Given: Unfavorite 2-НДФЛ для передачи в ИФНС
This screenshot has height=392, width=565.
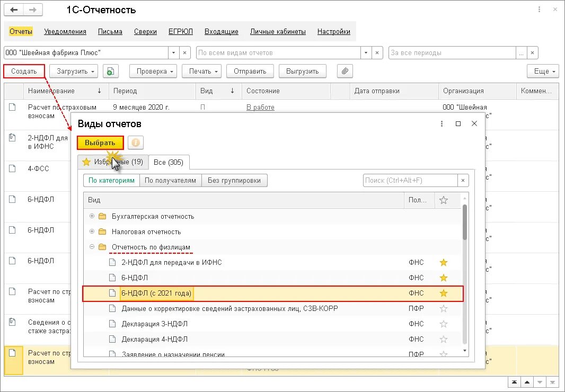Looking at the screenshot, I should point(444,262).
